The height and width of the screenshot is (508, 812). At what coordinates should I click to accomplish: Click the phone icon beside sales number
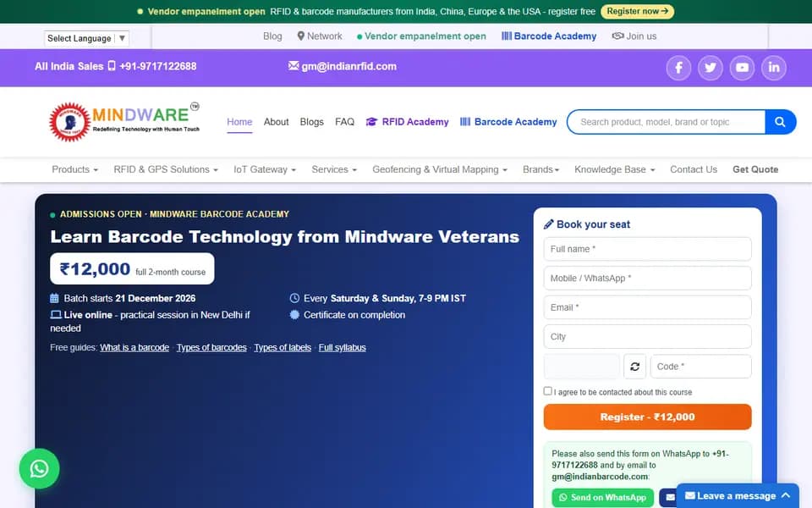click(112, 66)
